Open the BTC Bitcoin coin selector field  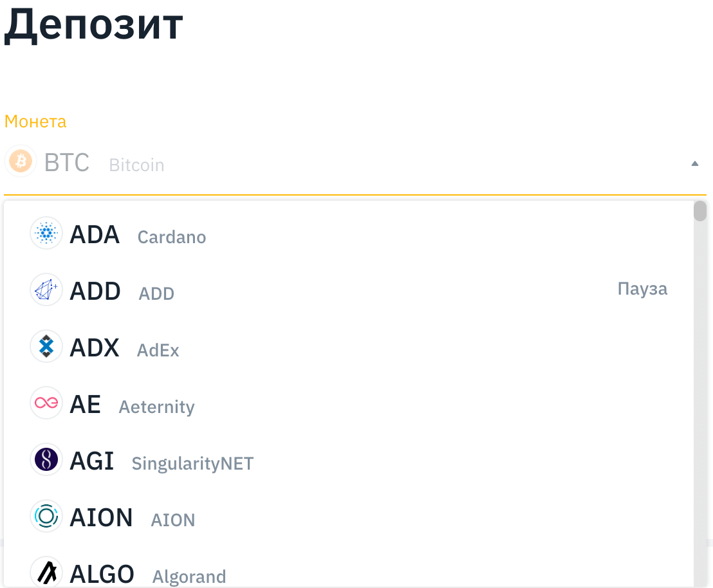point(322,163)
